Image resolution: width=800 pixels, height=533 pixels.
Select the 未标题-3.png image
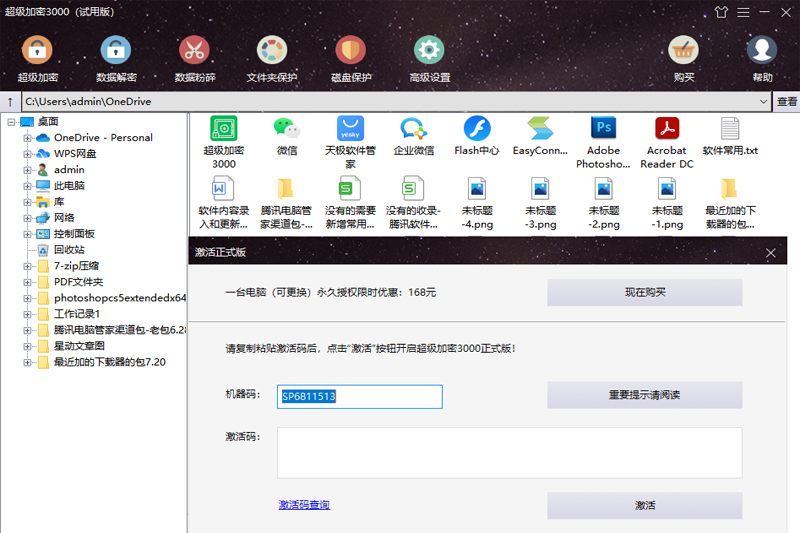click(540, 189)
